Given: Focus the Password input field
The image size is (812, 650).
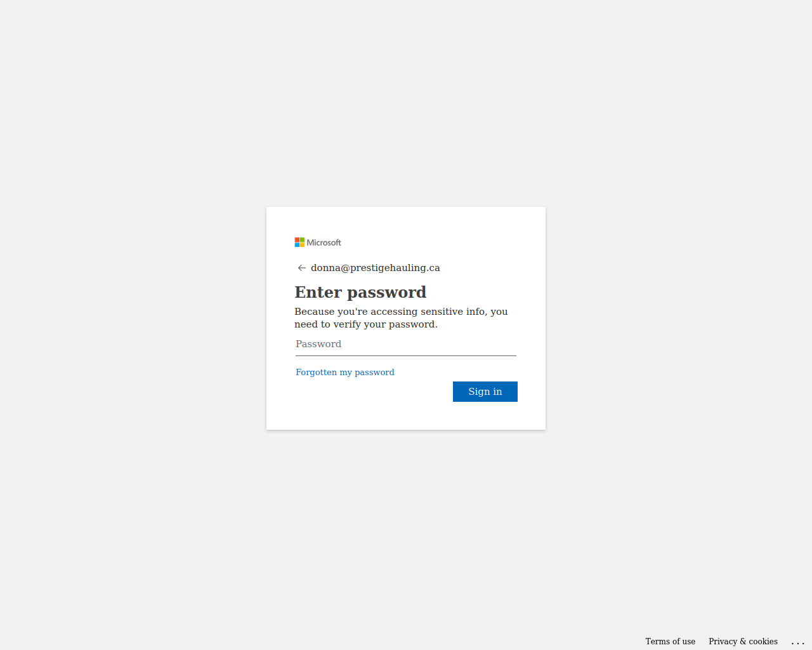Looking at the screenshot, I should click(405, 344).
